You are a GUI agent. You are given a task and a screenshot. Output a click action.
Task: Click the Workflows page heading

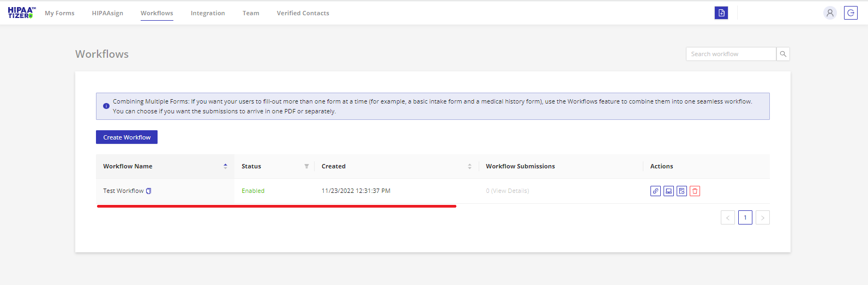click(x=102, y=54)
